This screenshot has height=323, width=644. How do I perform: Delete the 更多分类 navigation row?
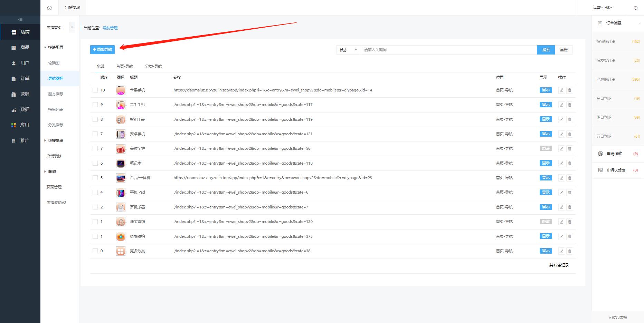570,251
